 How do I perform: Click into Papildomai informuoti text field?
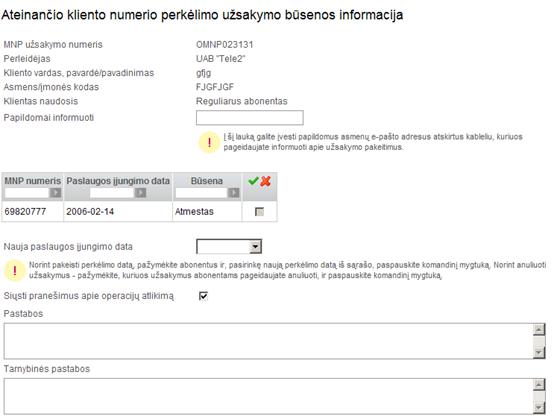[x=250, y=118]
